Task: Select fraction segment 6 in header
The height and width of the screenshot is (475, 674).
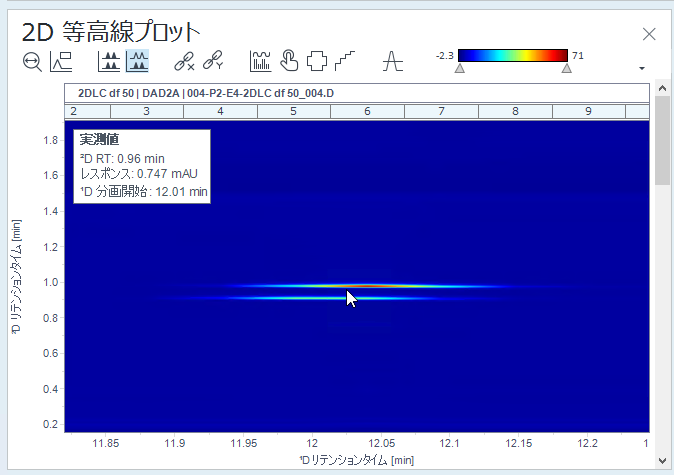Action: point(368,111)
